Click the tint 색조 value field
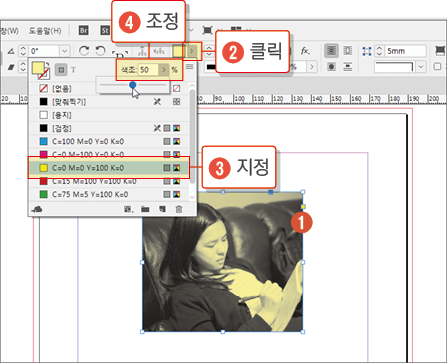 point(148,70)
